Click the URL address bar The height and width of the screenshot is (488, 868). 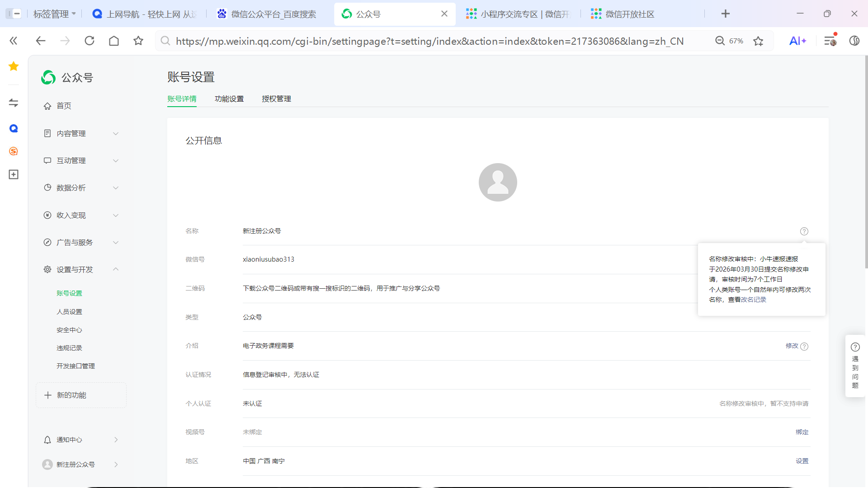pos(429,41)
